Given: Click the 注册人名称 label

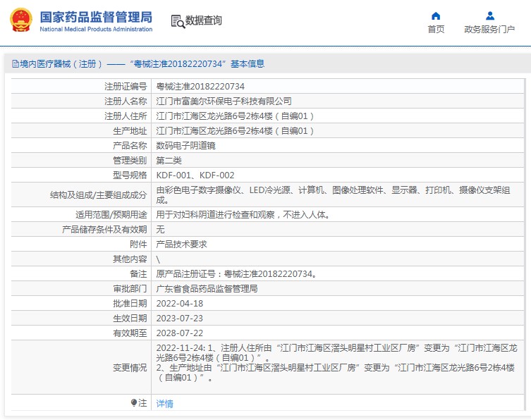Looking at the screenshot, I should coord(126,101).
